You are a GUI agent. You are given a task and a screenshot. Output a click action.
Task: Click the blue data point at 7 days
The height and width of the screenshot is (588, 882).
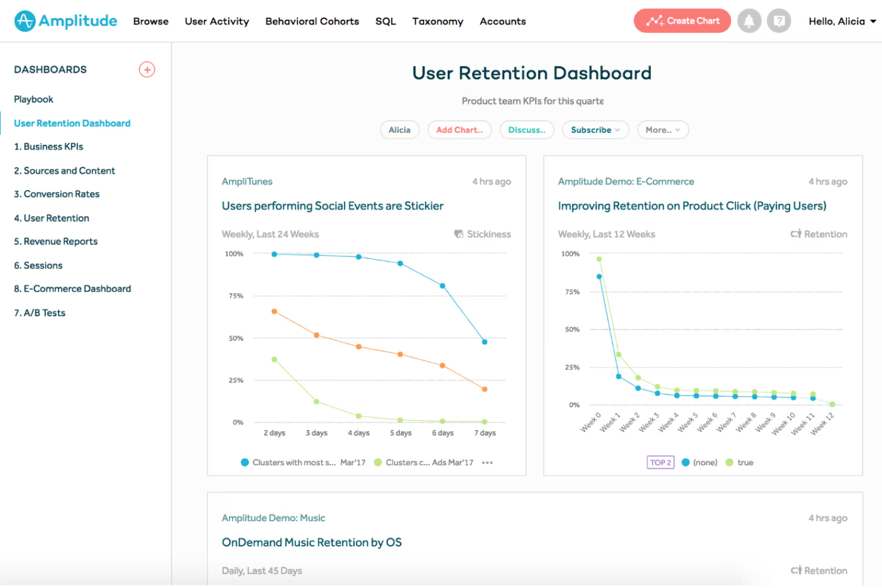tap(485, 342)
